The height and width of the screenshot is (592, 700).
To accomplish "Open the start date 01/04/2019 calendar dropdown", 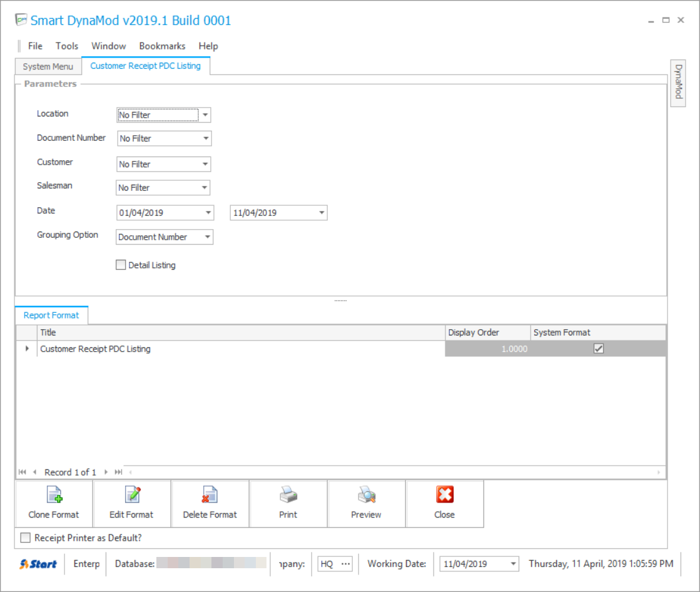I will pyautogui.click(x=208, y=213).
